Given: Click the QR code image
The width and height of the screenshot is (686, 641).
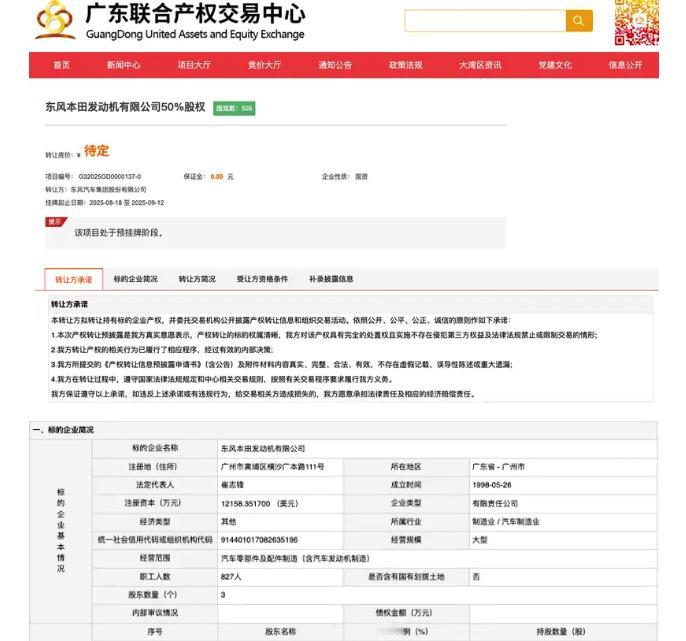Looking at the screenshot, I should click(636, 22).
